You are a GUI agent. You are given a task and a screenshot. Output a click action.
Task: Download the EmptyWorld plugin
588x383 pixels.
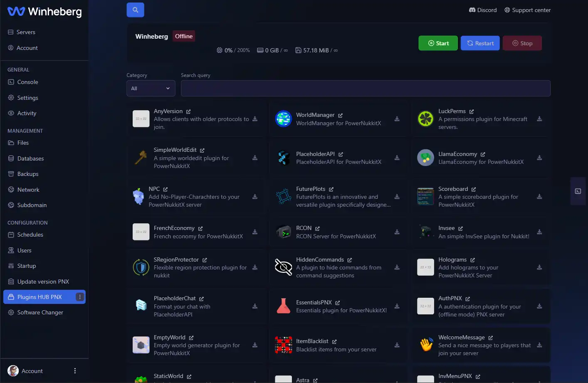tap(255, 345)
